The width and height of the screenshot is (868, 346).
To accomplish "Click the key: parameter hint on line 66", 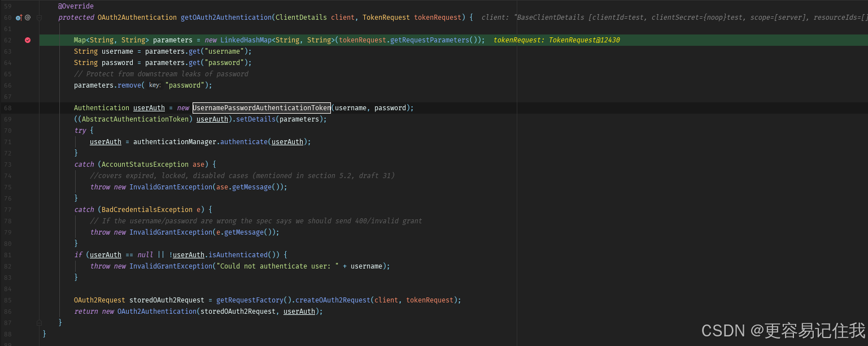I will pyautogui.click(x=155, y=85).
